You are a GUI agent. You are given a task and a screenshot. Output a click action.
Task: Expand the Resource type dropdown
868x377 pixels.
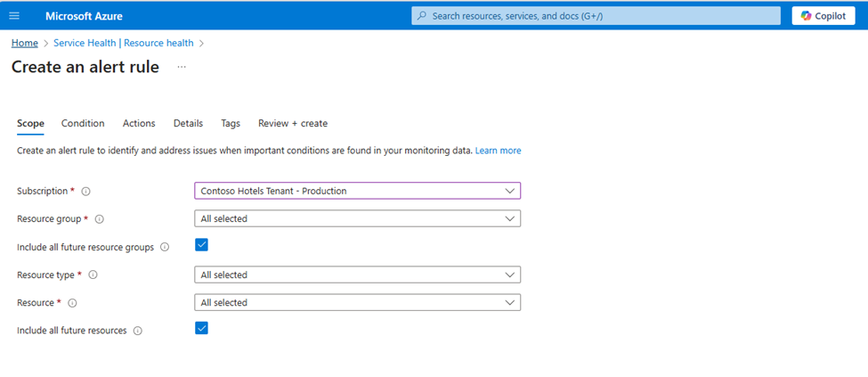point(357,275)
